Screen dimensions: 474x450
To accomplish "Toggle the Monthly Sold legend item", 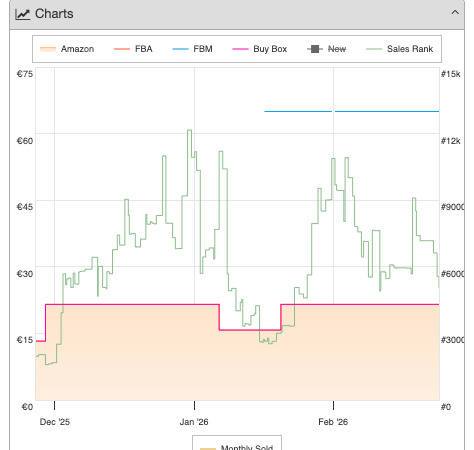I will point(237,447).
